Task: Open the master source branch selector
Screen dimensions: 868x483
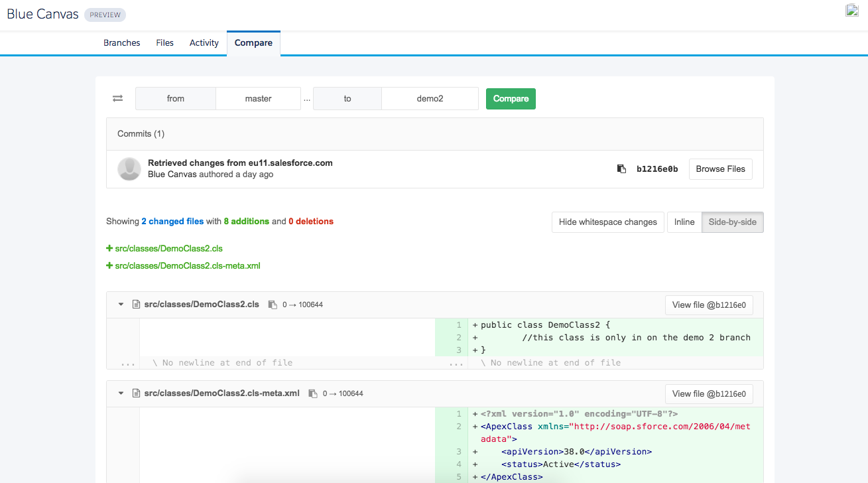Action: point(259,98)
